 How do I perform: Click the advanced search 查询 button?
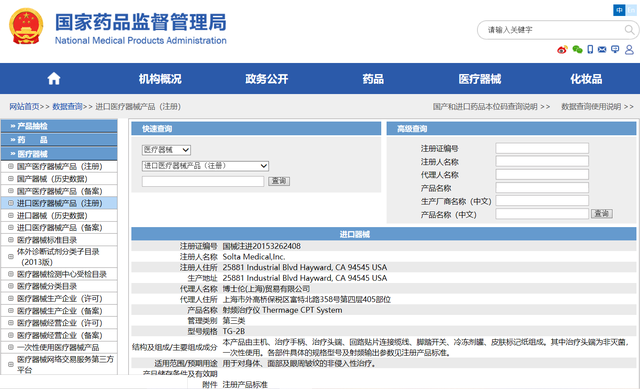(x=602, y=213)
